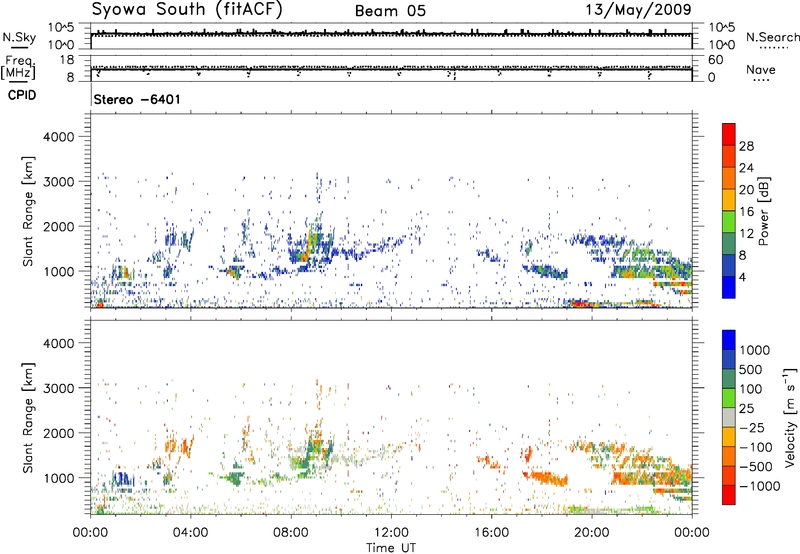This screenshot has width=800, height=554.
Task: Click the '20:00' time tick label
Action: [592, 533]
